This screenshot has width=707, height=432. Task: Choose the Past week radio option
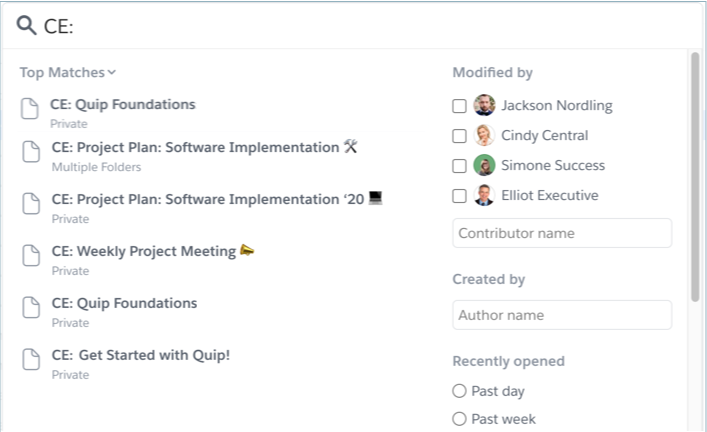459,419
